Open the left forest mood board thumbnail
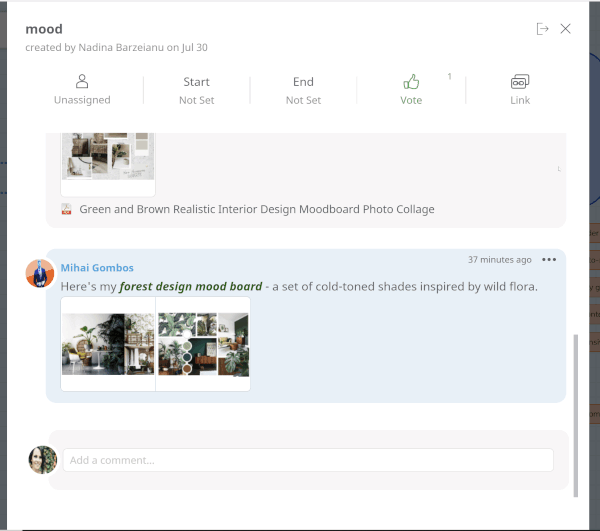This screenshot has width=600, height=531. pos(108,344)
